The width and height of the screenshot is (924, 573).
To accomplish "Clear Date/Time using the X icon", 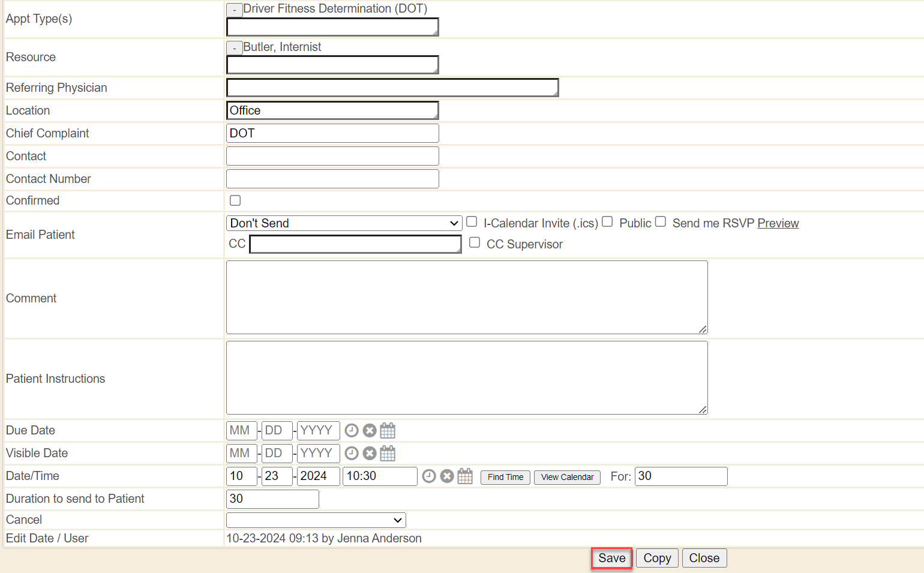I will [x=447, y=476].
